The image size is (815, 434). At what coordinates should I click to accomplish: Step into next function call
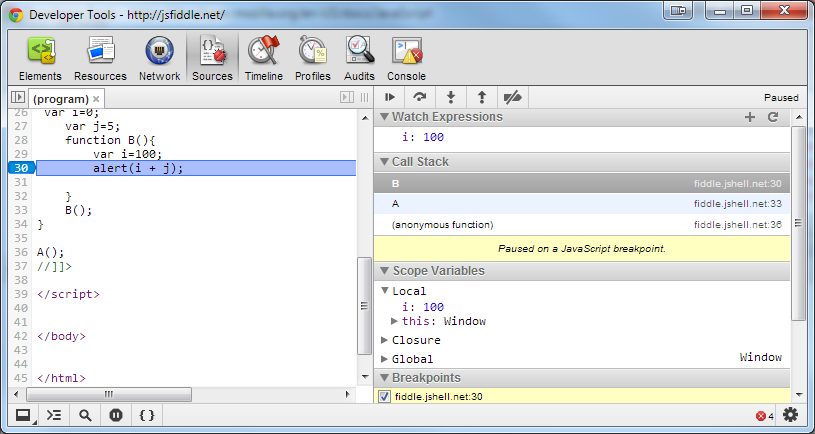(x=451, y=97)
